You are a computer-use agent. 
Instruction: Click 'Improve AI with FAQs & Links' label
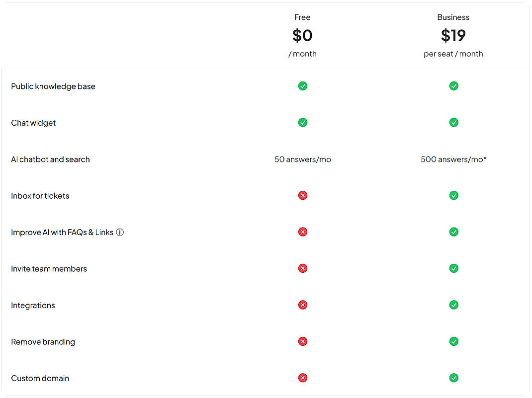pyautogui.click(x=62, y=232)
